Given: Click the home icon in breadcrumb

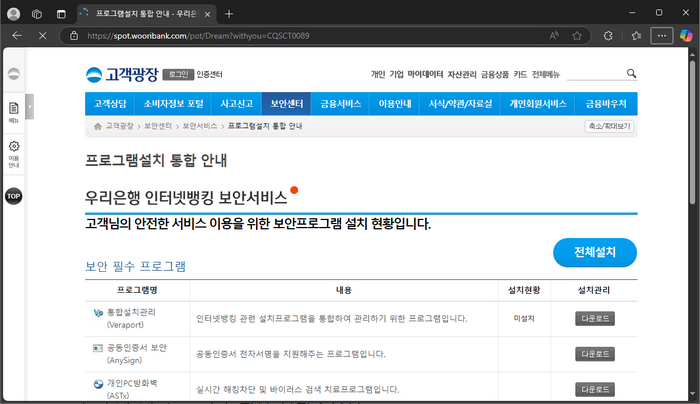Looking at the screenshot, I should point(97,127).
